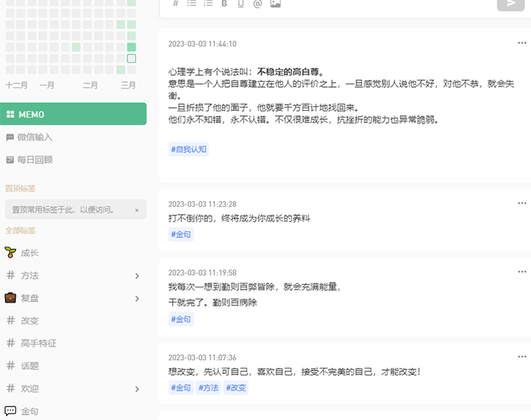The width and height of the screenshot is (531, 420).
Task: Click the #改变 tag in the 11:07:36 memo
Action: (236, 387)
